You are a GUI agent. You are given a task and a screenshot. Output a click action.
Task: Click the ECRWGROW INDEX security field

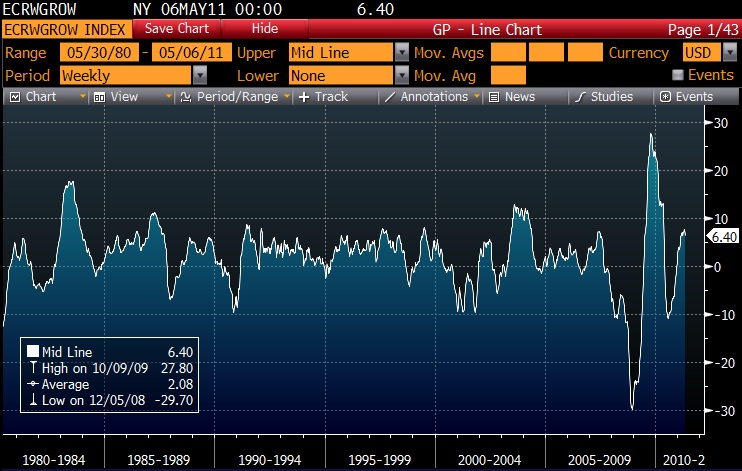click(x=67, y=29)
